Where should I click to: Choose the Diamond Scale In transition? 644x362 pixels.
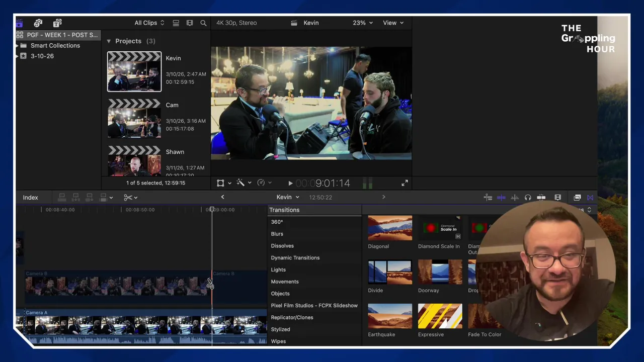pos(440,228)
